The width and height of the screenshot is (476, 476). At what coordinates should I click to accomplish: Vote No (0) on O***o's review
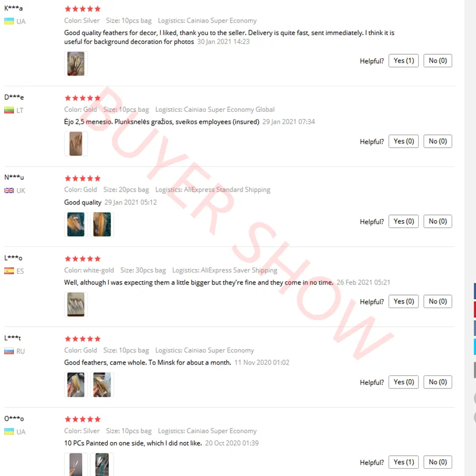pyautogui.click(x=437, y=462)
